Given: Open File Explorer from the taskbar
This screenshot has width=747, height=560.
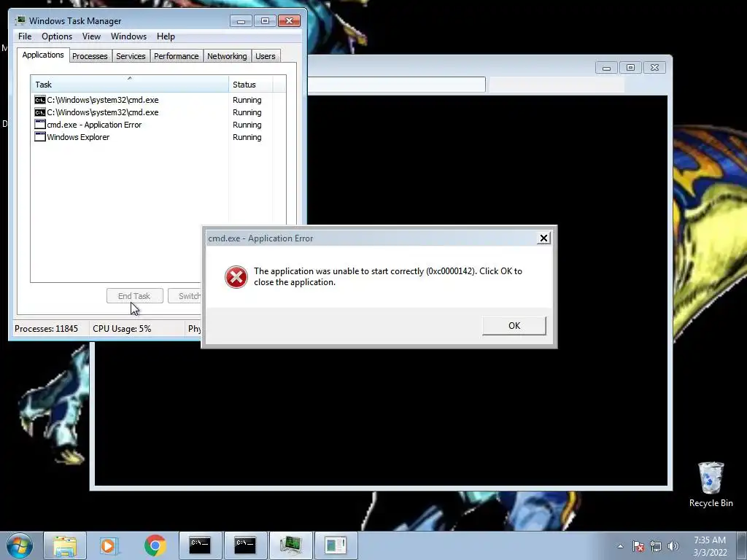Looking at the screenshot, I should pyautogui.click(x=65, y=545).
